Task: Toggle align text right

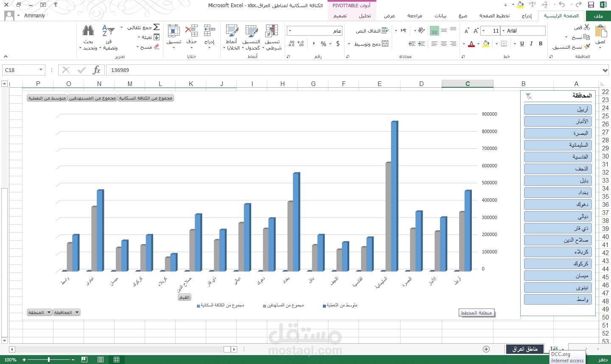Action: pyautogui.click(x=453, y=44)
